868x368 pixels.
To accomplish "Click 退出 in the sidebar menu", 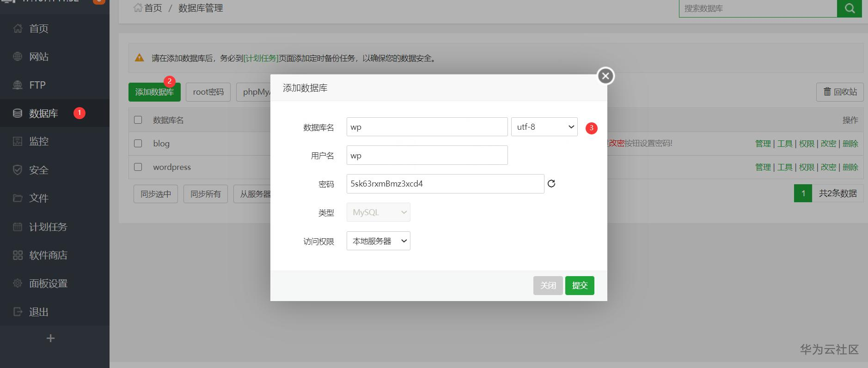I will (39, 312).
